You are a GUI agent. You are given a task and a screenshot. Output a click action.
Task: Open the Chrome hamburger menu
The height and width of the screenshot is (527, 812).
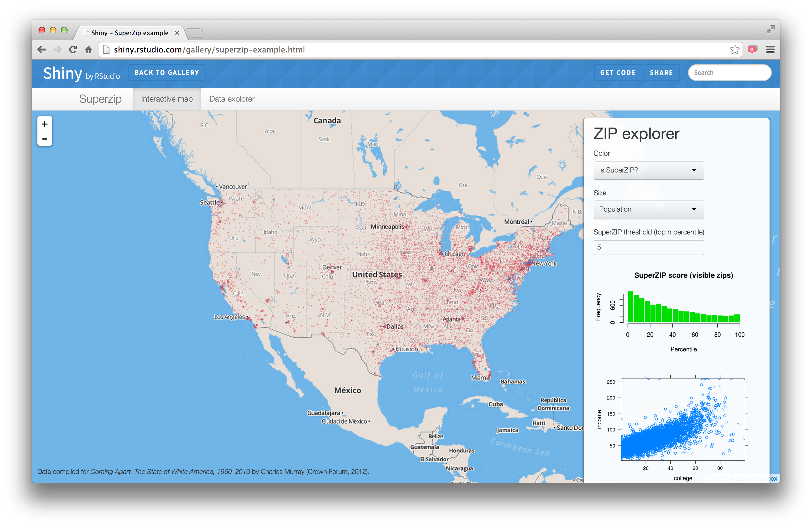click(770, 50)
